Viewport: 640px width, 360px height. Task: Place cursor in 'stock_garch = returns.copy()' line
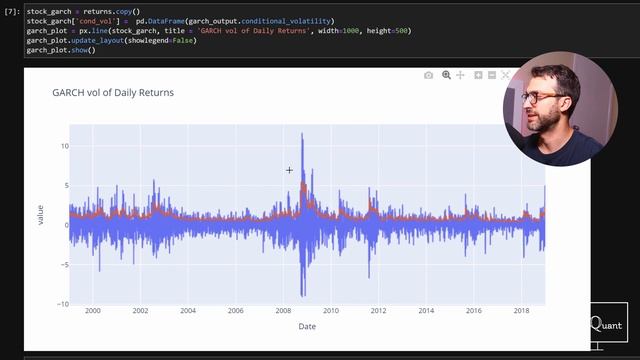click(x=83, y=11)
